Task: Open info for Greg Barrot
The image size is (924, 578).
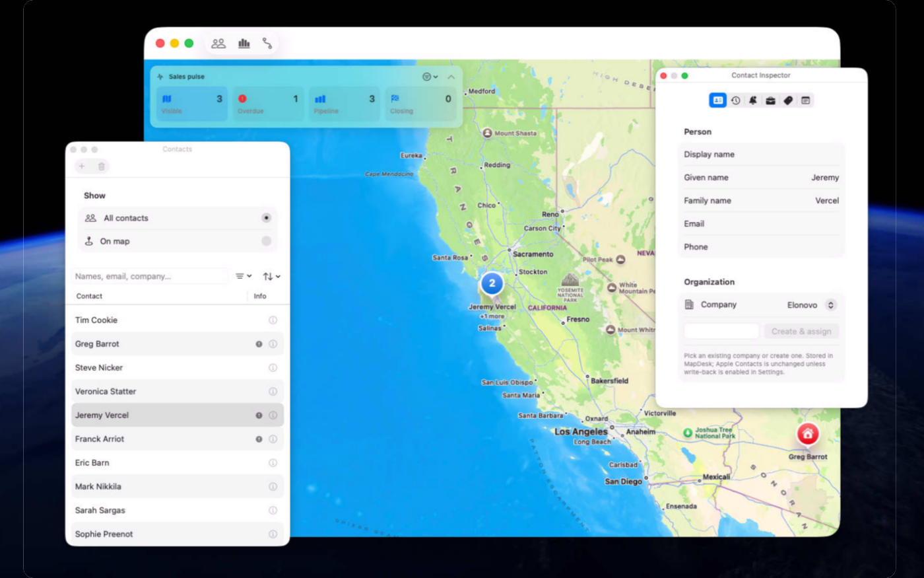Action: [273, 344]
